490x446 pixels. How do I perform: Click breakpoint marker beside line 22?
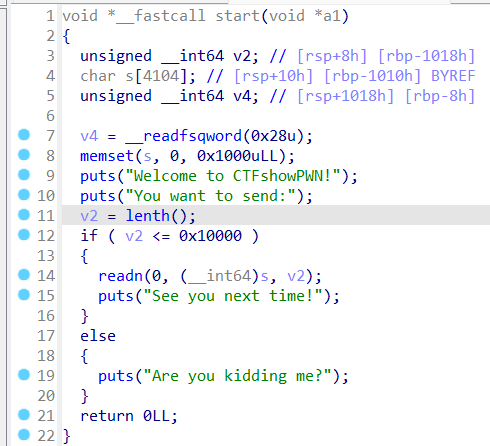tap(24, 435)
